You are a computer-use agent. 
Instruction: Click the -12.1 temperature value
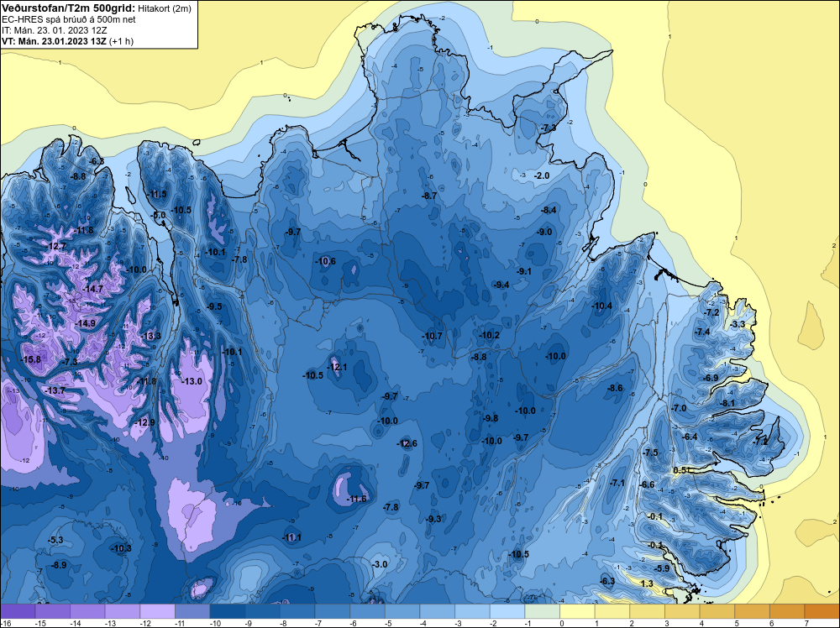pyautogui.click(x=338, y=367)
